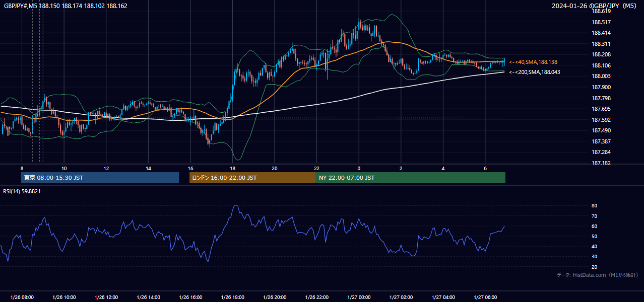Click the RSI scale value 30
This screenshot has height=302, width=644.
[594, 257]
